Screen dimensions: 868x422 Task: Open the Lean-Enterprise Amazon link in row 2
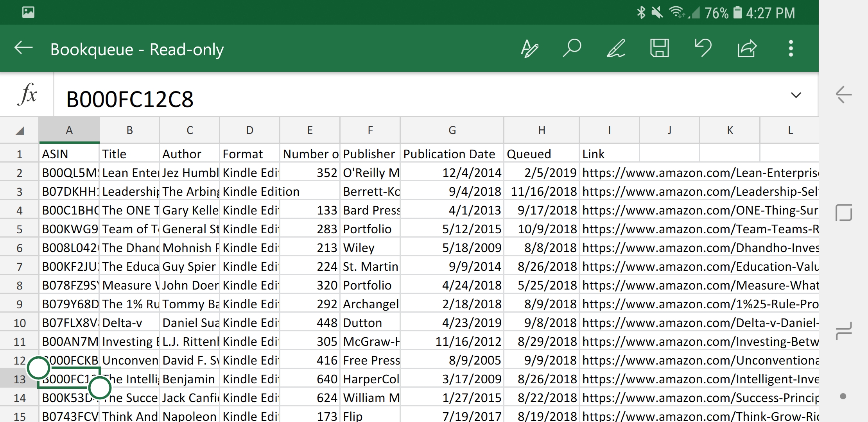point(700,173)
